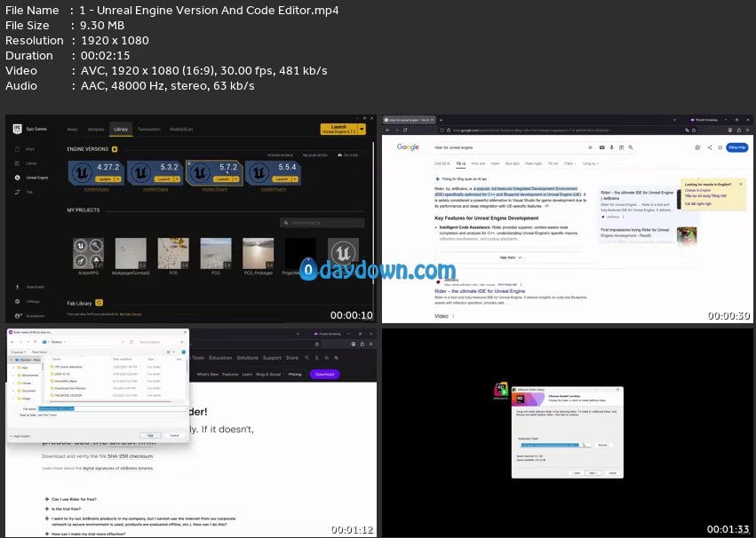Click Next button in Rider installer
Screen dimensions: 756x538
pyautogui.click(x=593, y=473)
